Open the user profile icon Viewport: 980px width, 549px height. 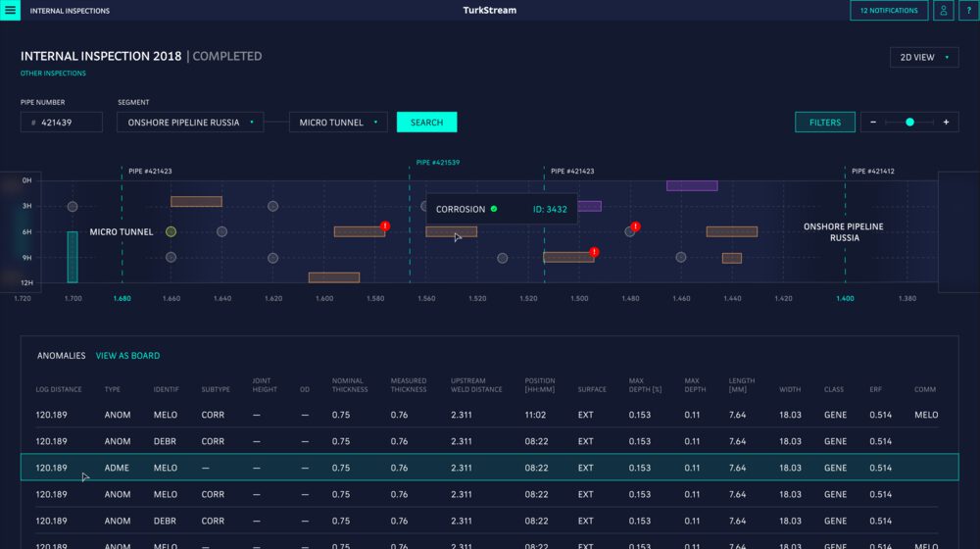pyautogui.click(x=943, y=11)
